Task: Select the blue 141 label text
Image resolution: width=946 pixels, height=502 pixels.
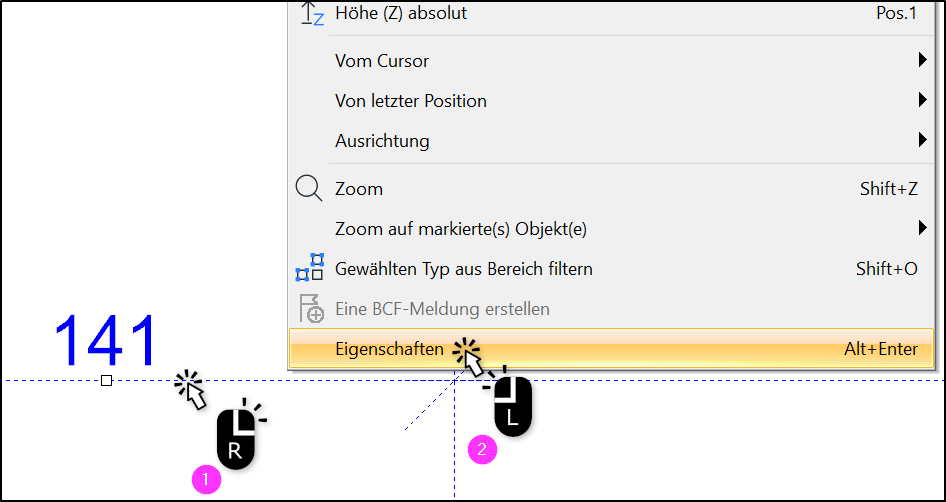Action: point(106,341)
